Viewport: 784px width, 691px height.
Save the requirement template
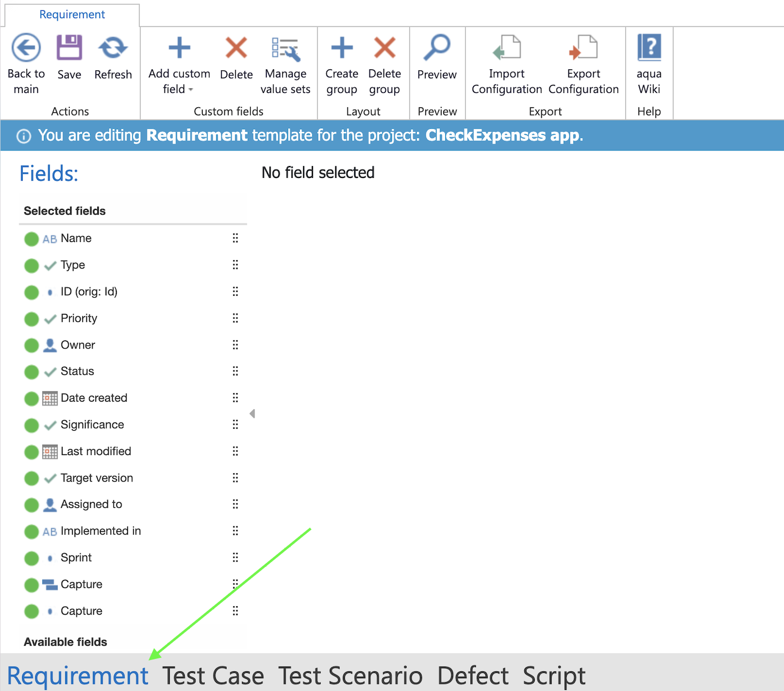pyautogui.click(x=69, y=48)
